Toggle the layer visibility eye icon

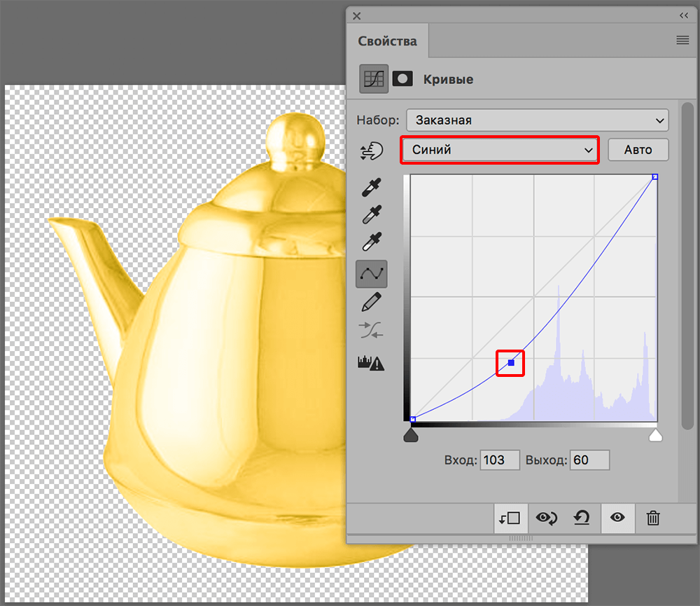pyautogui.click(x=617, y=518)
